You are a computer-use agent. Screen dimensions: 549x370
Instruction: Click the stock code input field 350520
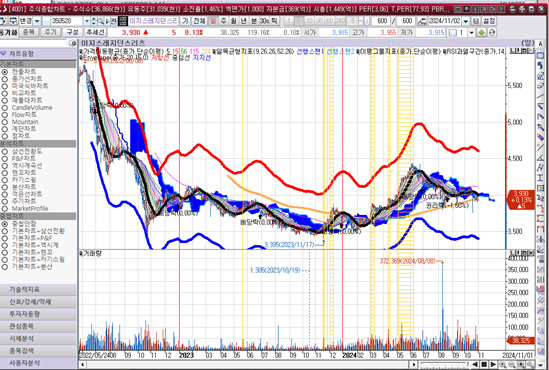[67, 21]
